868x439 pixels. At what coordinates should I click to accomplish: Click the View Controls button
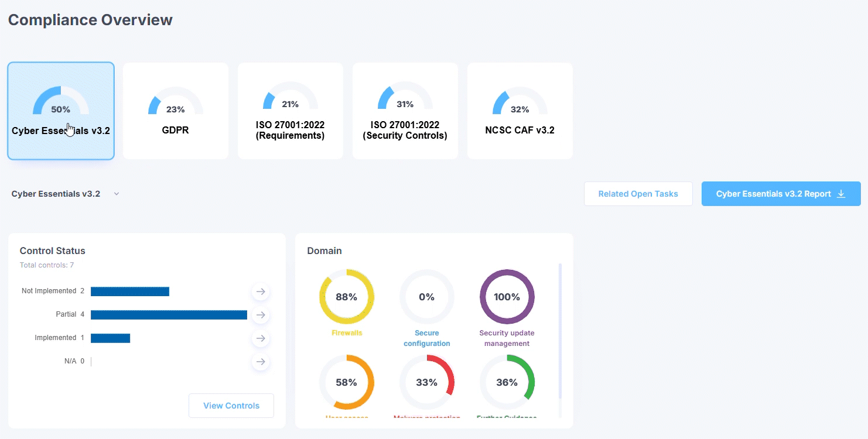[x=231, y=406]
